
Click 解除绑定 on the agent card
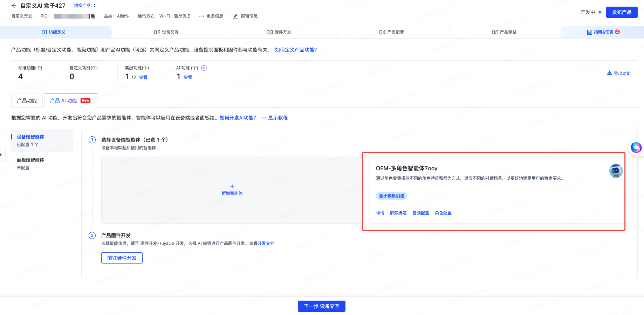tap(398, 213)
